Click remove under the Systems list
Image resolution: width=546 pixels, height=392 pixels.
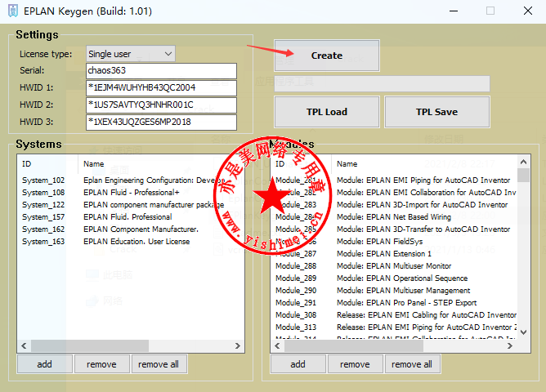(x=101, y=364)
